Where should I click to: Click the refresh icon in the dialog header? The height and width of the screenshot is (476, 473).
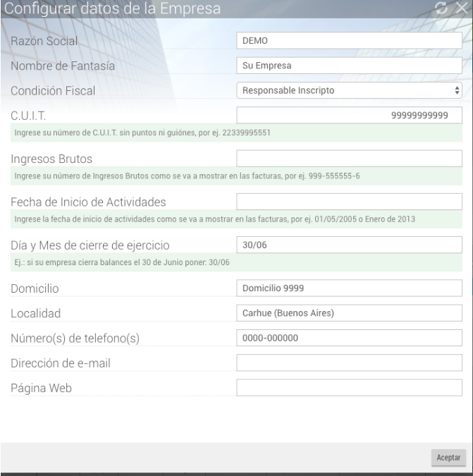coord(441,8)
